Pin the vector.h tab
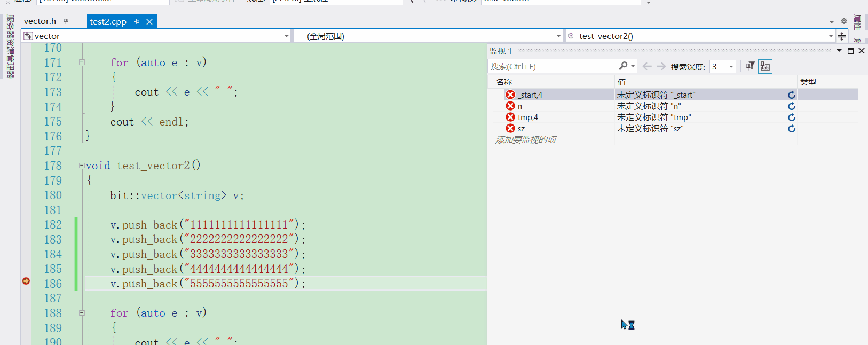The height and width of the screenshot is (345, 868). (x=66, y=21)
